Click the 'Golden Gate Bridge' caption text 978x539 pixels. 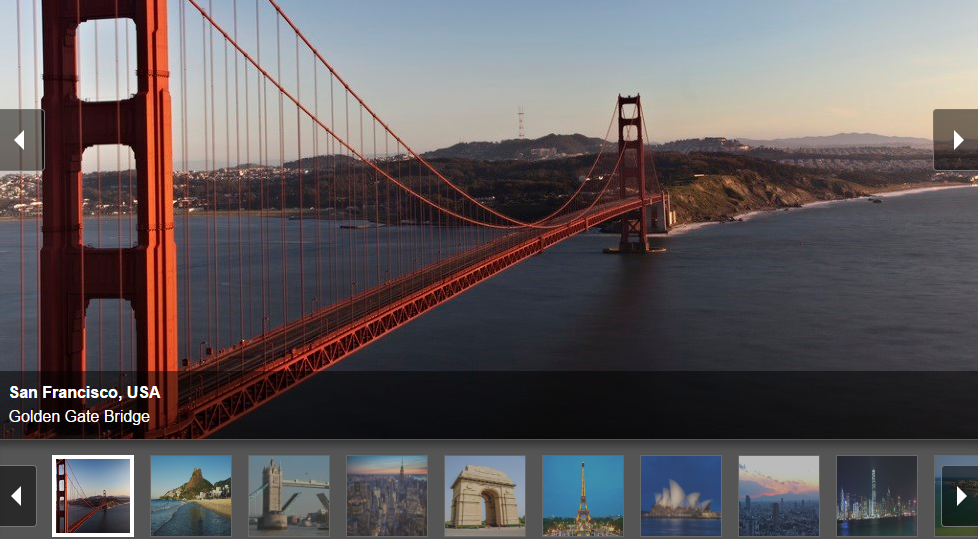pos(79,417)
